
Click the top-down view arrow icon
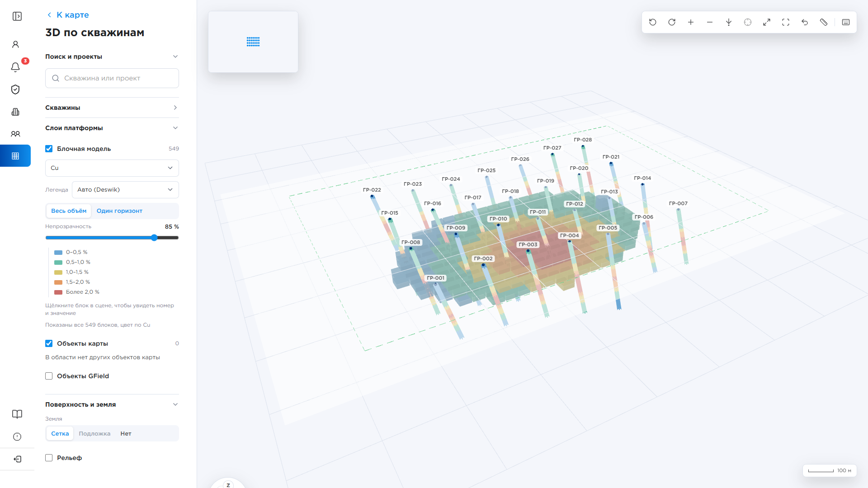click(729, 22)
